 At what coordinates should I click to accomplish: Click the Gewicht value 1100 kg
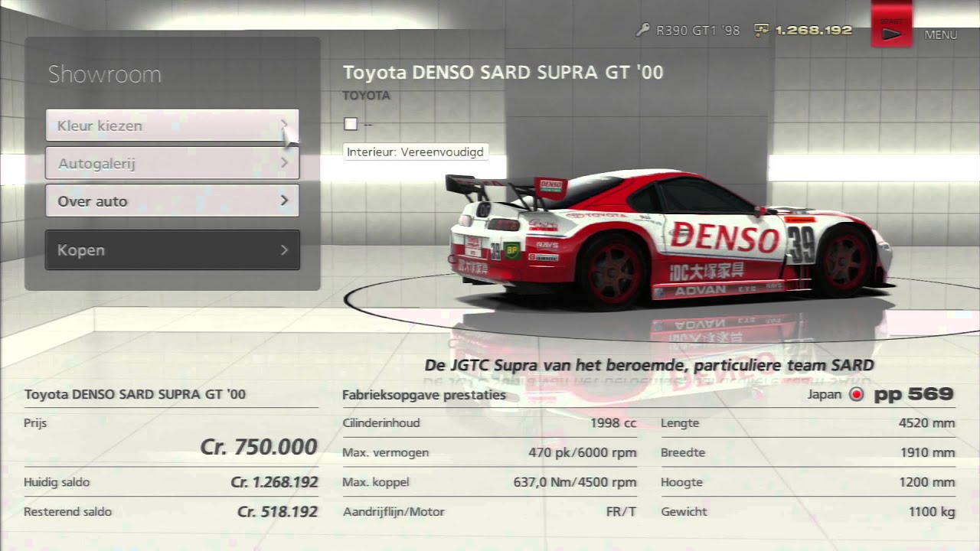[932, 511]
